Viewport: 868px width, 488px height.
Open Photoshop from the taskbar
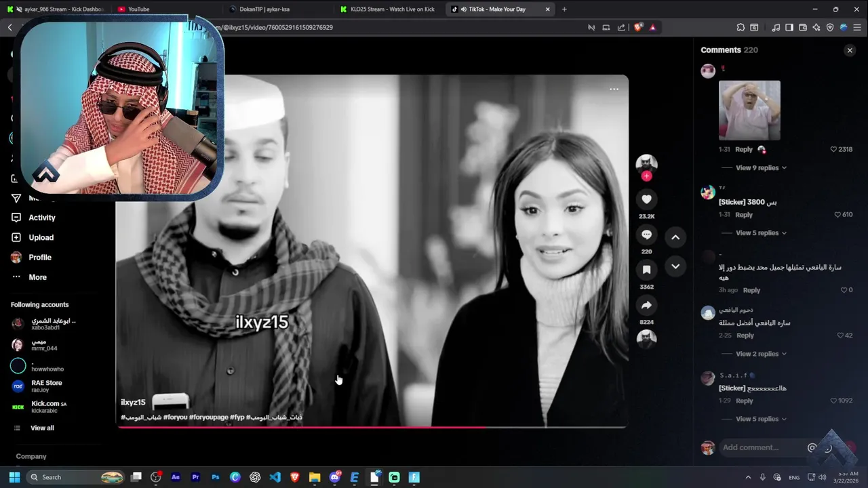216,477
